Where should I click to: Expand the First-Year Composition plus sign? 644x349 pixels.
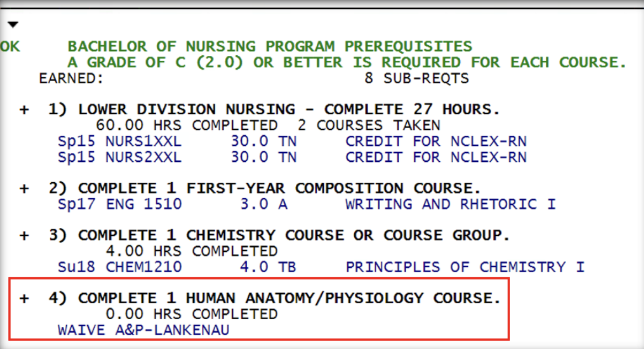pyautogui.click(x=24, y=188)
